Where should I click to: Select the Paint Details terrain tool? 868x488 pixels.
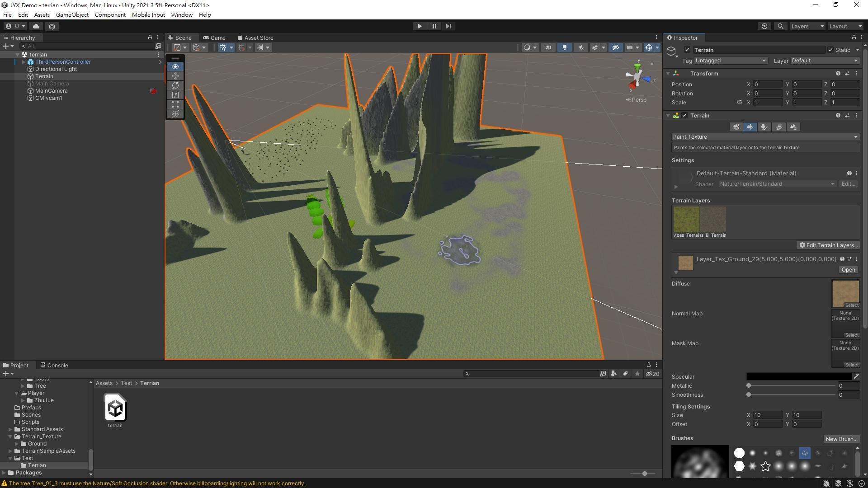[779, 127]
